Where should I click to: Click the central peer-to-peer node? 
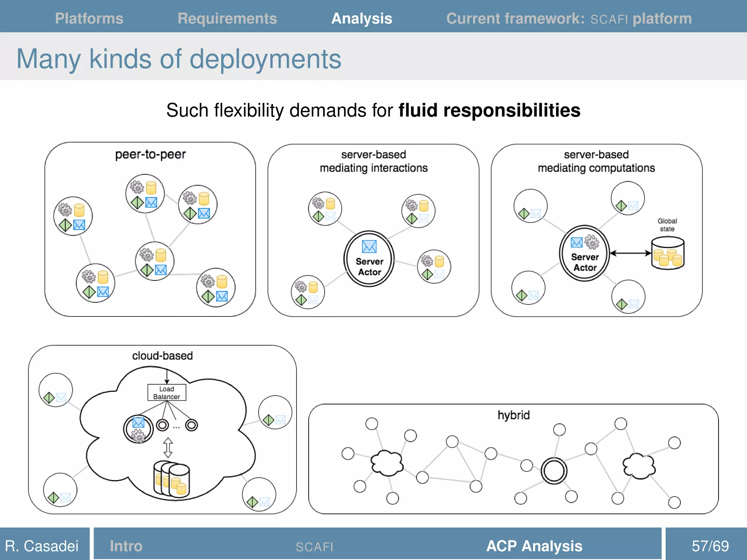coord(155,261)
